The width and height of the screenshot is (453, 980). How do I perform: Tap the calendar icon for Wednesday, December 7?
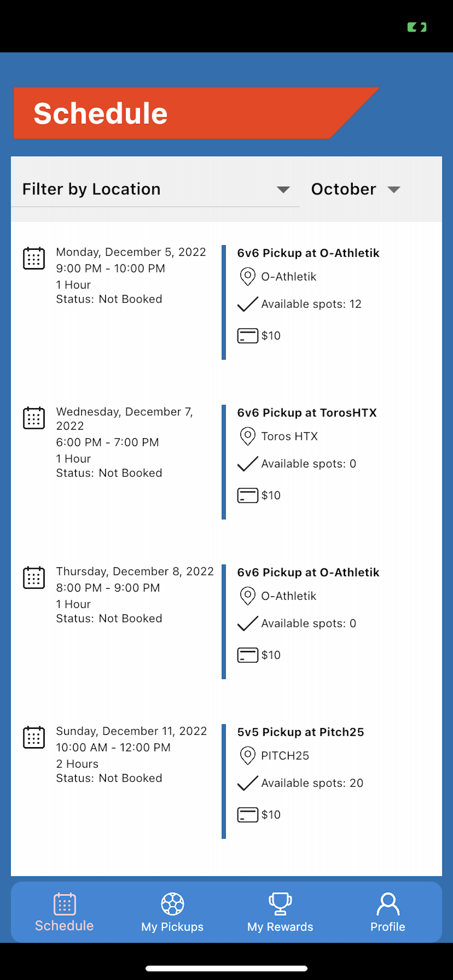pos(34,418)
